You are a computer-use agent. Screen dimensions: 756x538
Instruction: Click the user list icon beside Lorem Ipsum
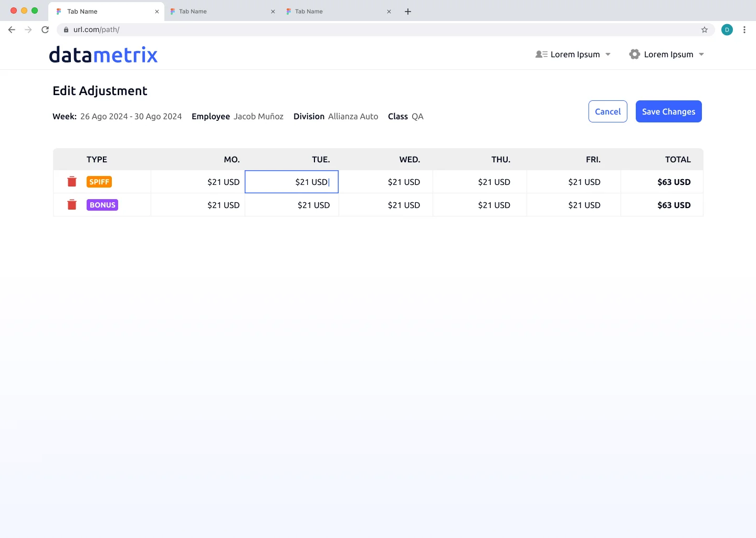(x=542, y=55)
